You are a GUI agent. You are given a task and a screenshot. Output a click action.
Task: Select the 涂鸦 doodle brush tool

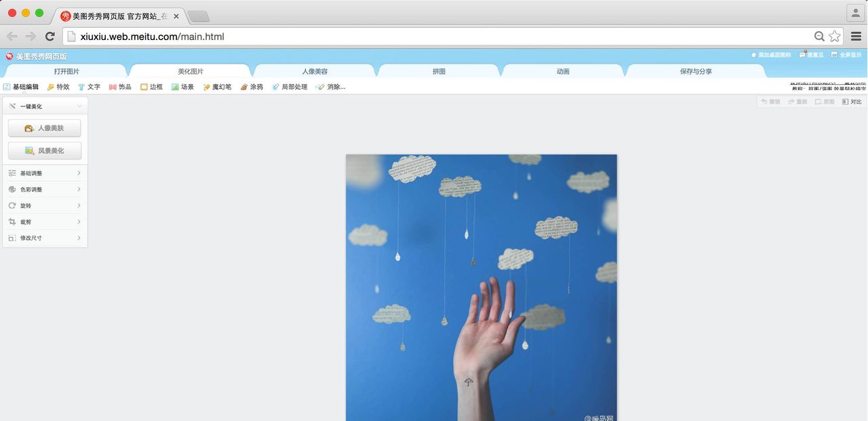point(252,87)
